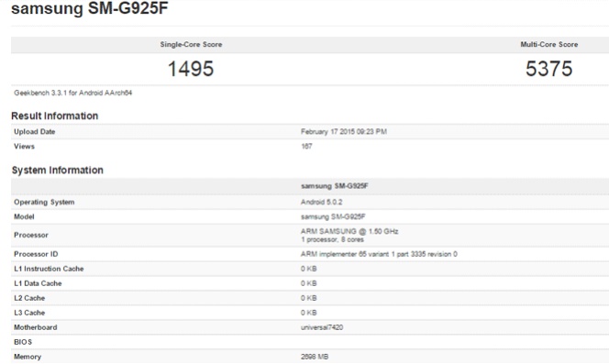
Task: Click the System Information heading
Action: (x=58, y=171)
